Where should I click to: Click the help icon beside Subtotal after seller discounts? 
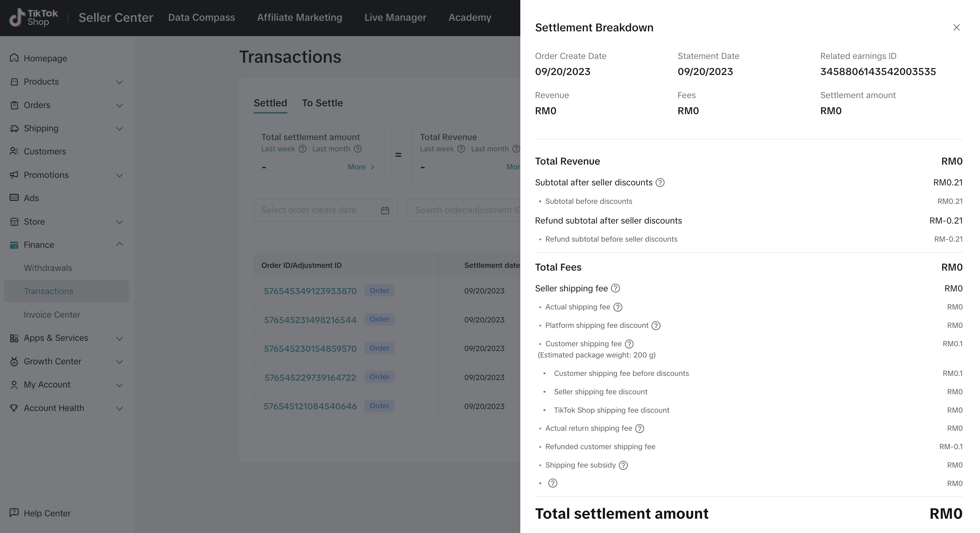click(660, 182)
